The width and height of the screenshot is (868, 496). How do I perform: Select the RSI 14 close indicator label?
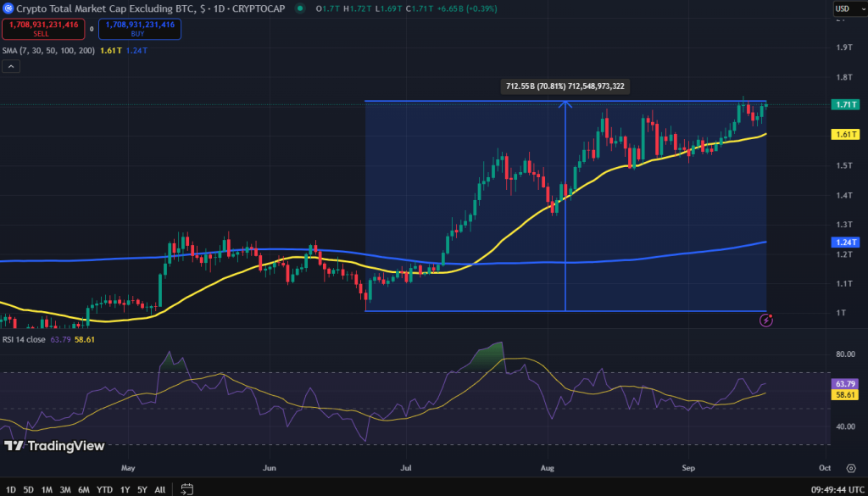tap(24, 339)
